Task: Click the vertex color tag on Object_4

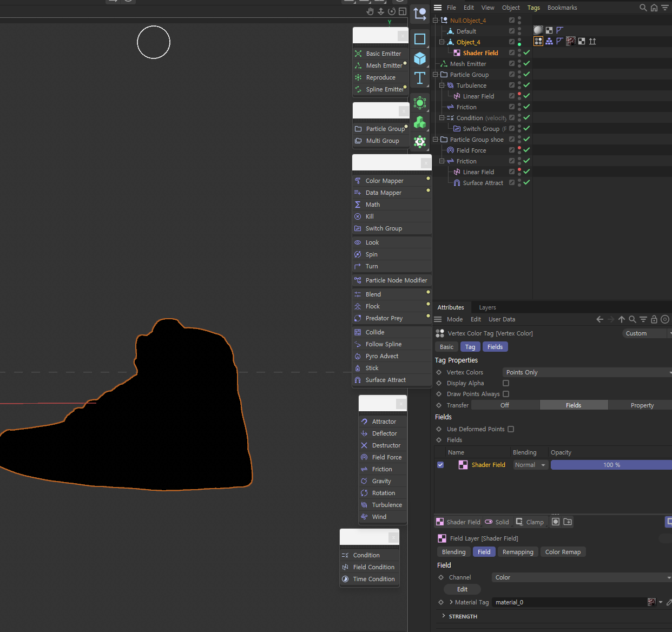Action: [538, 41]
